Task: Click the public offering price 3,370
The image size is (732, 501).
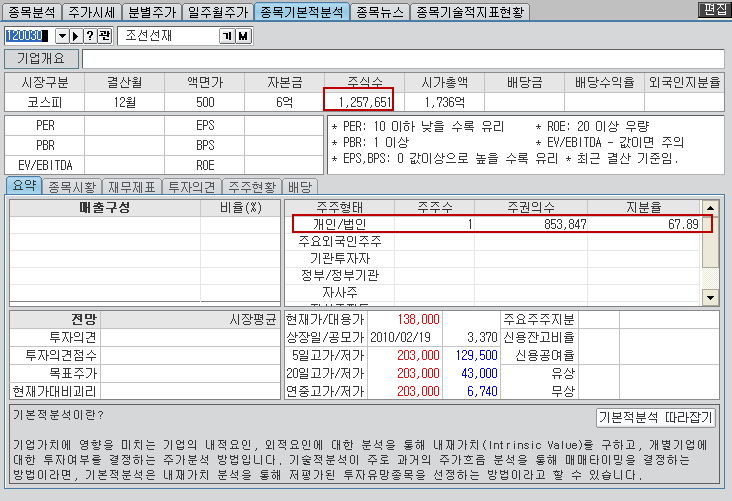Action: 482,337
